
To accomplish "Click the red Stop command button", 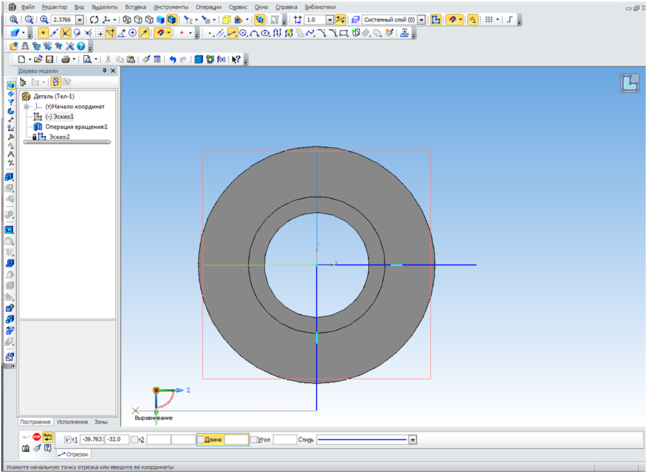I will click(x=37, y=436).
